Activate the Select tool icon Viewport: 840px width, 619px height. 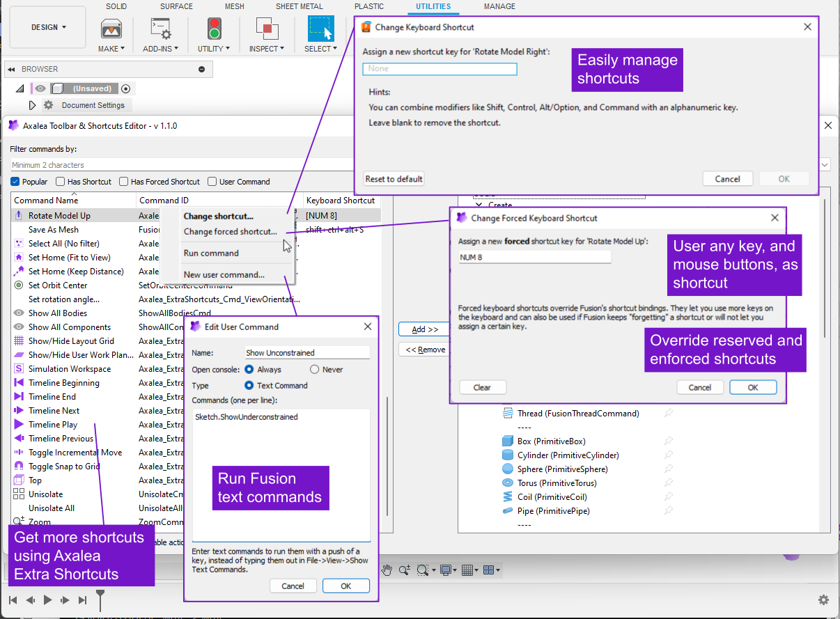pos(321,29)
